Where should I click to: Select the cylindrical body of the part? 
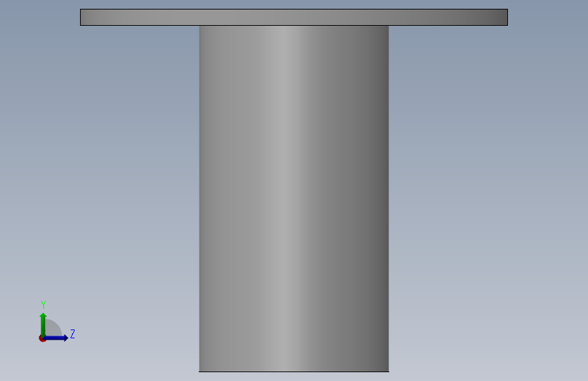point(294,199)
